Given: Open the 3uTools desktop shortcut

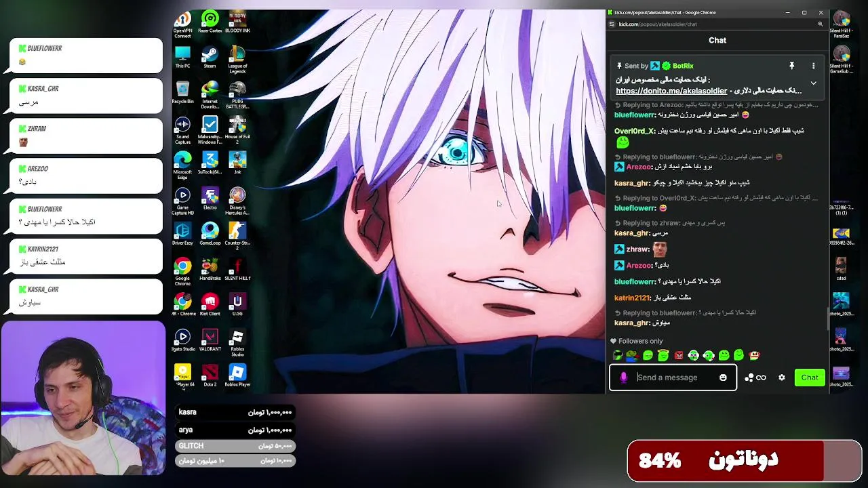Looking at the screenshot, I should click(210, 163).
